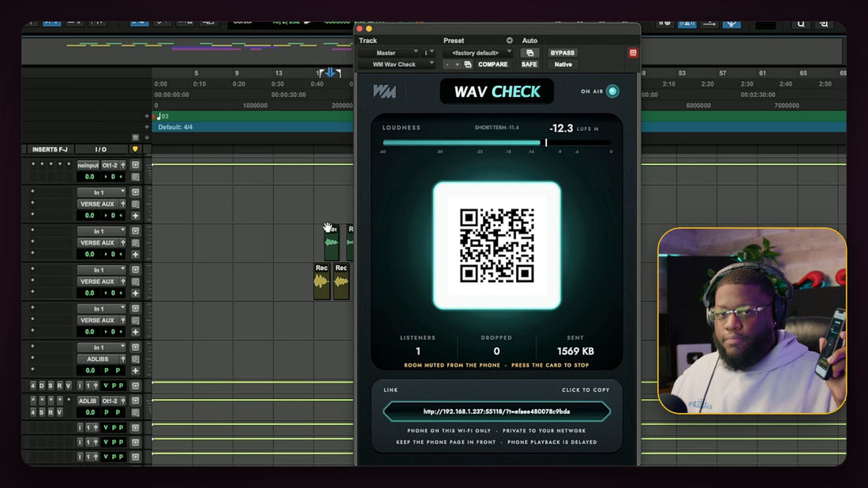Viewport: 868px width, 488px height.
Task: Click the -12.3 LUFS loudness readout
Action: tap(561, 129)
